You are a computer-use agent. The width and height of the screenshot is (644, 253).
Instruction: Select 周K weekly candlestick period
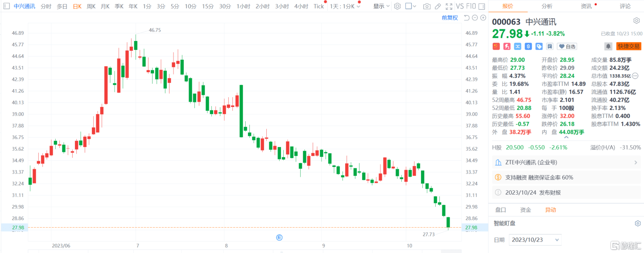(x=91, y=7)
